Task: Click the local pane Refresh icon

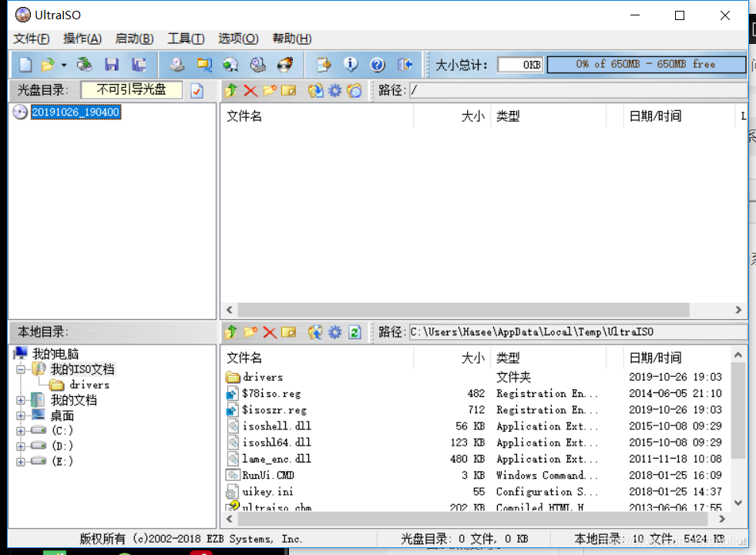Action: pos(354,332)
